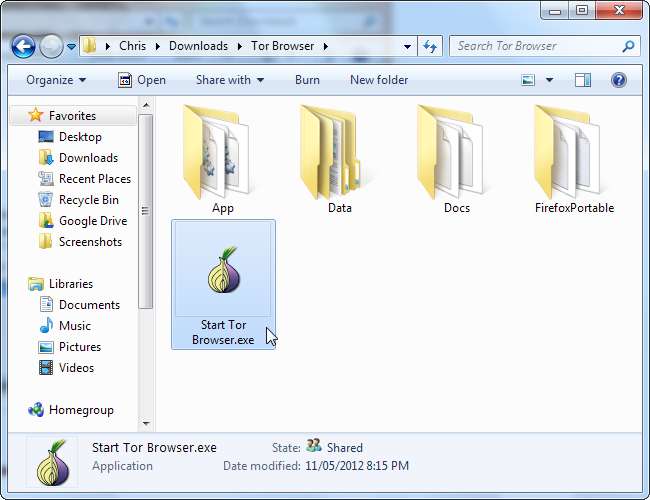Open the Pictures library
This screenshot has height=500, width=650.
pyautogui.click(x=80, y=347)
